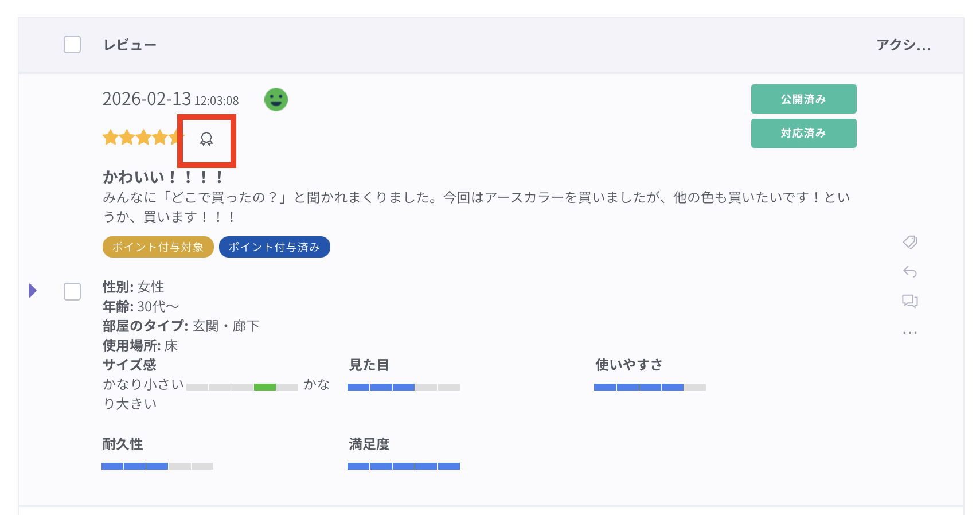Click the ポイント付与対象 yellow tag
This screenshot has height=515, width=980.
tap(158, 247)
